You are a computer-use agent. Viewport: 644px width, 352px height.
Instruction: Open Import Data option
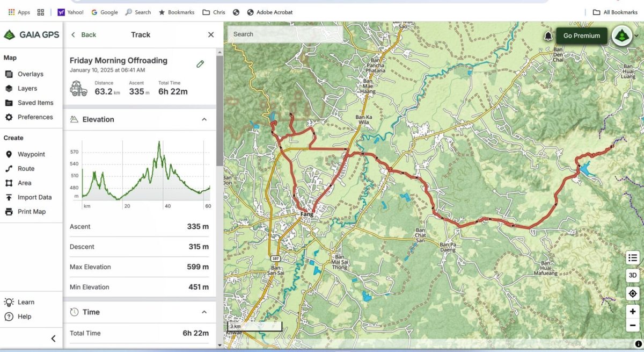(34, 197)
